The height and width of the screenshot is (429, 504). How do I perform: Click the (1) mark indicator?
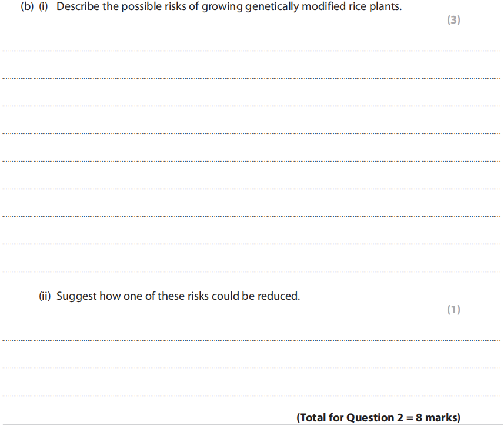pos(453,310)
